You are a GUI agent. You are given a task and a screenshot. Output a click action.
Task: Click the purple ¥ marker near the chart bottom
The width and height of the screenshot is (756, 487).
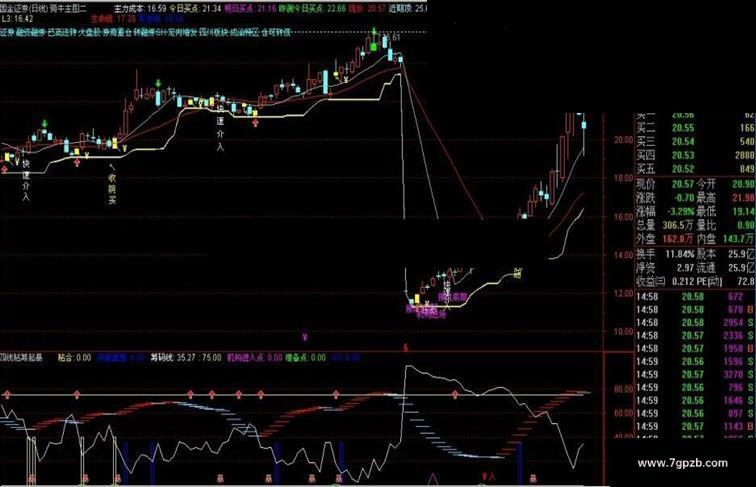coord(305,336)
